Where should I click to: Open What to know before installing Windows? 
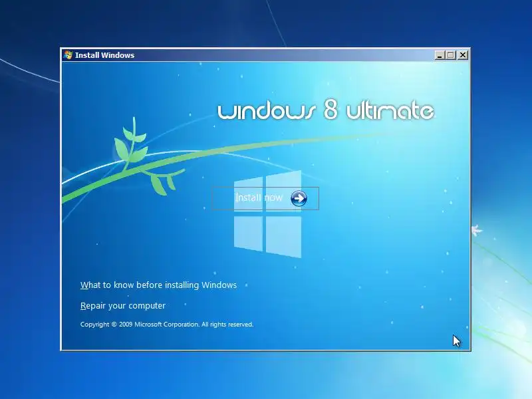(x=158, y=285)
